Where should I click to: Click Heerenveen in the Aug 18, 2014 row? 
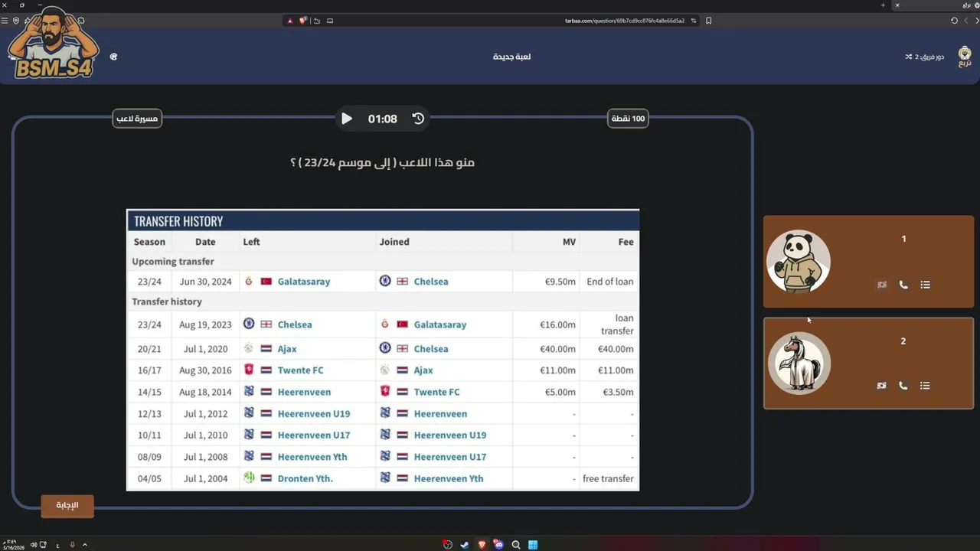304,392
